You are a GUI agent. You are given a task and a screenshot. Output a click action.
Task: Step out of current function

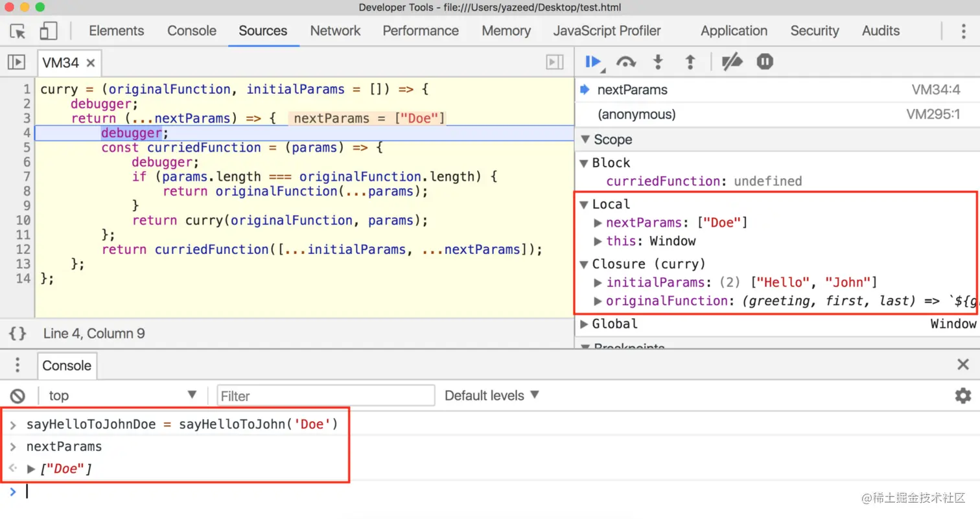pos(690,62)
